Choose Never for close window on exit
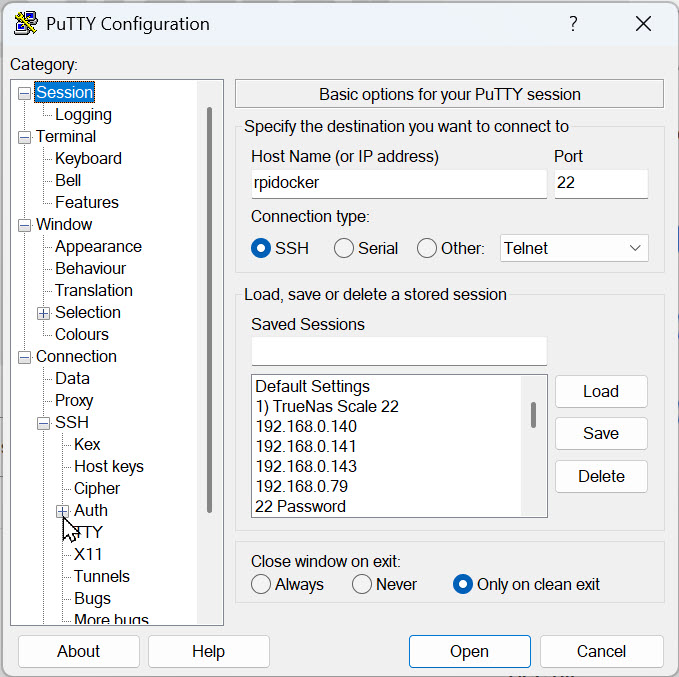Viewport: 679px width, 677px height. [x=362, y=584]
